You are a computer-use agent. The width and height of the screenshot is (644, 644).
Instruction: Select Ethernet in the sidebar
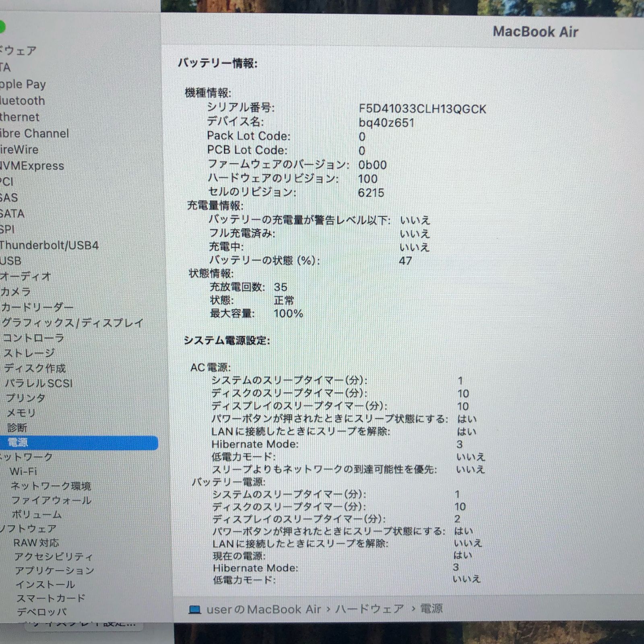(20, 117)
